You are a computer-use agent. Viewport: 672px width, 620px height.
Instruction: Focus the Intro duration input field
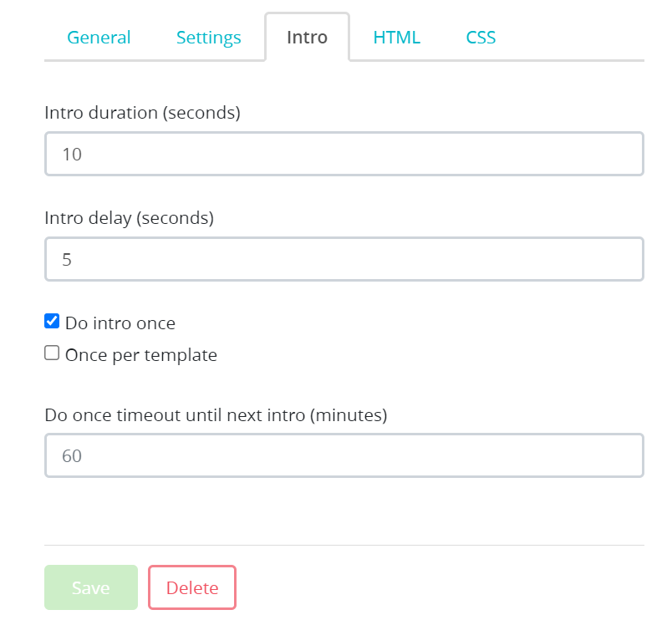tap(344, 154)
